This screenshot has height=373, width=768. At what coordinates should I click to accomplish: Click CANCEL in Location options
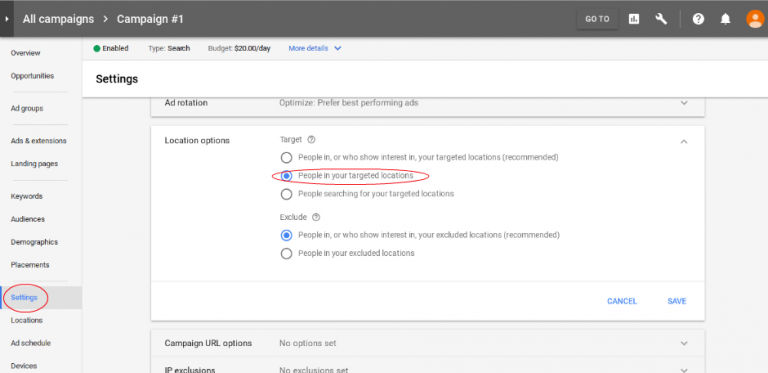(622, 301)
